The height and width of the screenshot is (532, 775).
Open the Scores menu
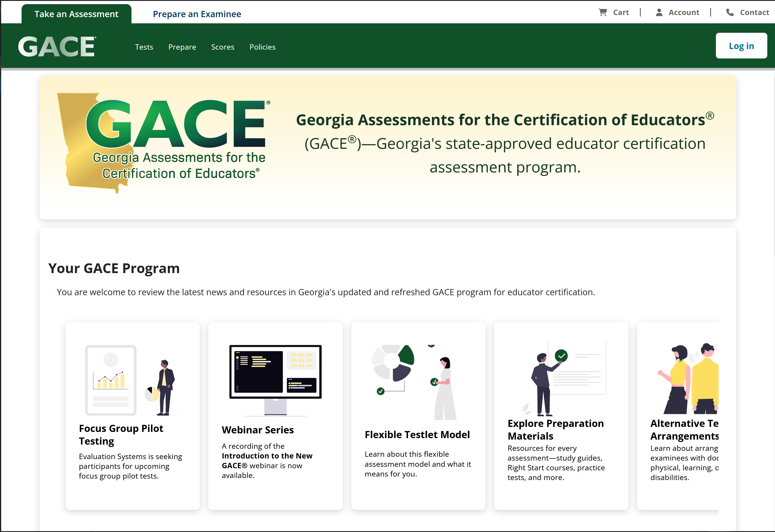point(222,47)
